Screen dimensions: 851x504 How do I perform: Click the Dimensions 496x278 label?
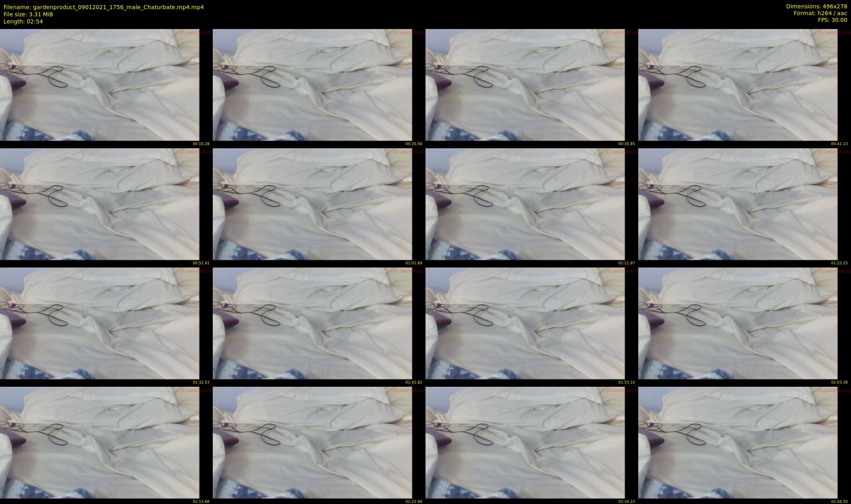816,6
